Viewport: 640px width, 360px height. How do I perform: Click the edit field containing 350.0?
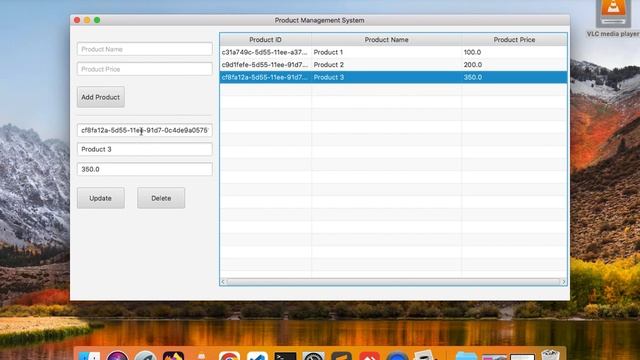(144, 169)
